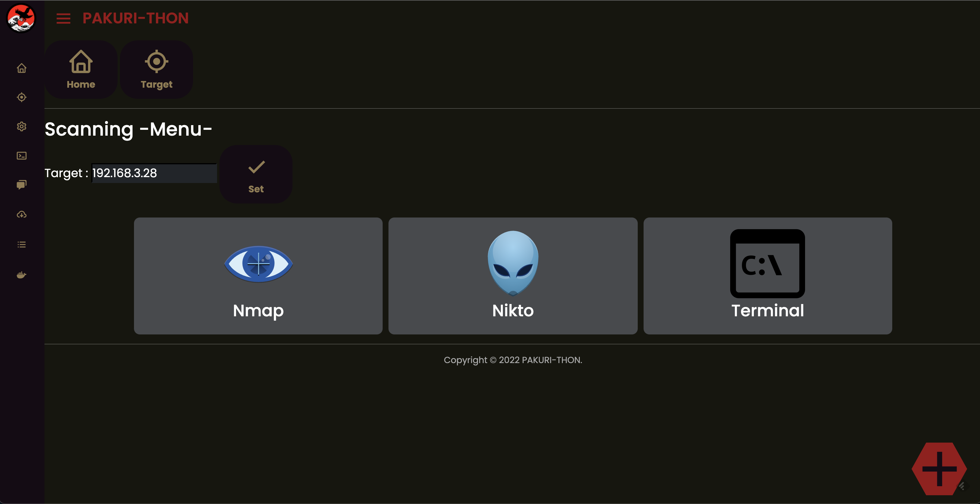Select the target crosshair sidebar icon
Screen dimensions: 980x504
click(x=22, y=97)
